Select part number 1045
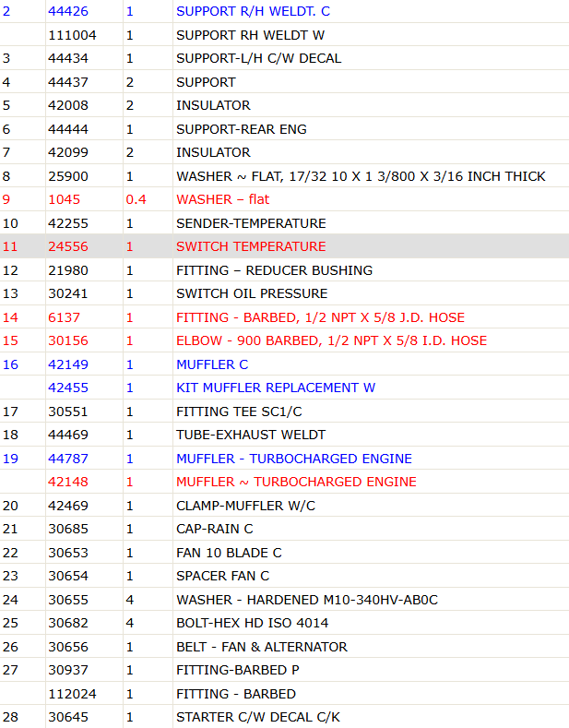569x728 pixels. [x=64, y=199]
